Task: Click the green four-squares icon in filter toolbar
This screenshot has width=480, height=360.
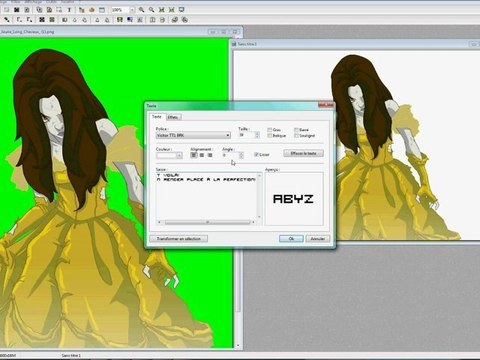Action: [x=52, y=20]
